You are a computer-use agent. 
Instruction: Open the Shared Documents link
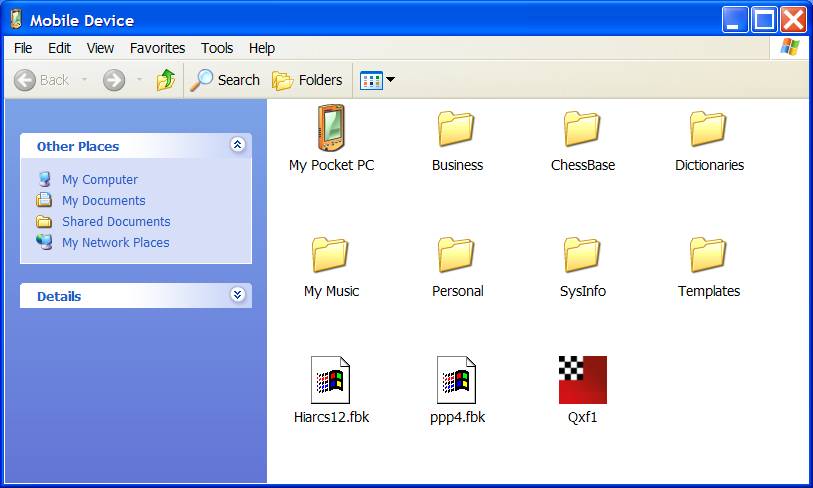[116, 222]
